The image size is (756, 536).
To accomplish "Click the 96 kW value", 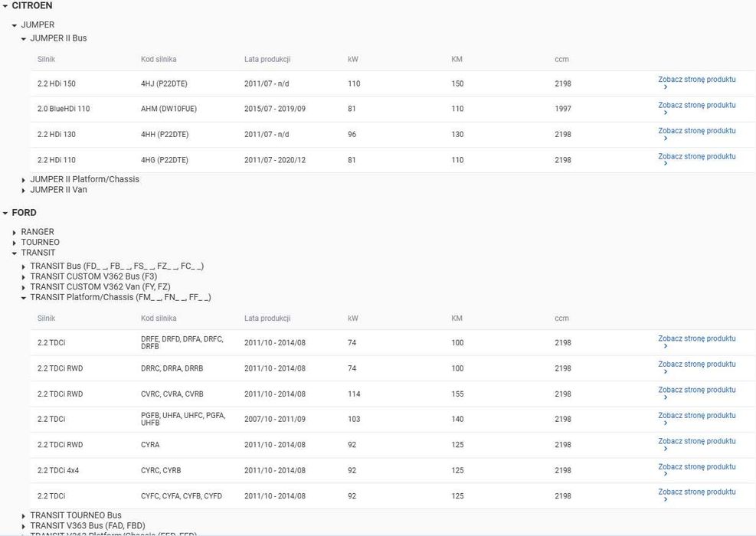I will (x=352, y=135).
